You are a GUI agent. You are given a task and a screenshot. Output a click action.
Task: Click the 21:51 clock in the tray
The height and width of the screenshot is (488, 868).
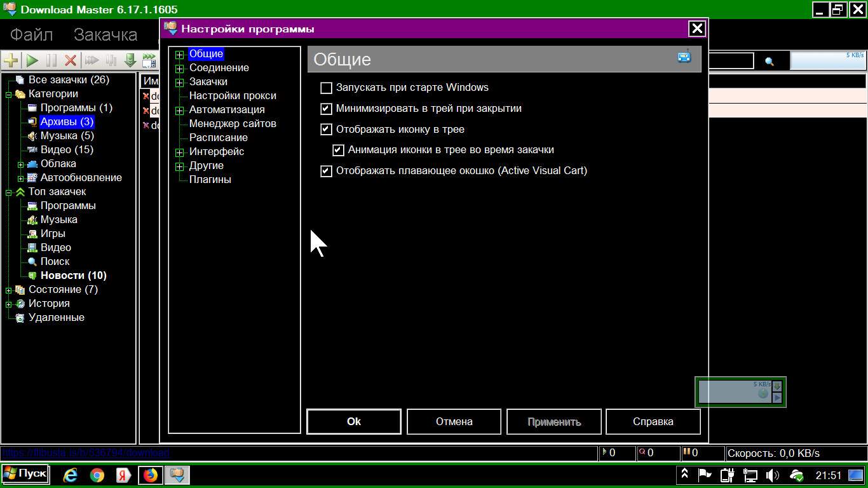click(829, 475)
